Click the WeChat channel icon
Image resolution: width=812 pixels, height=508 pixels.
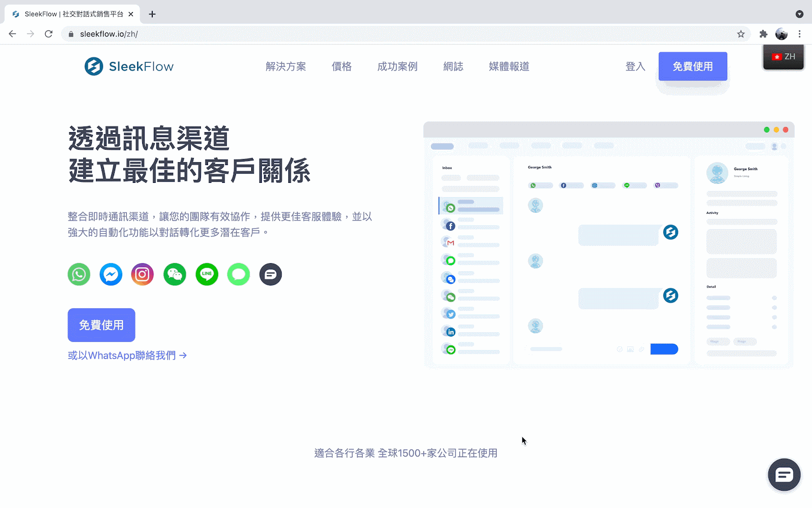point(175,274)
